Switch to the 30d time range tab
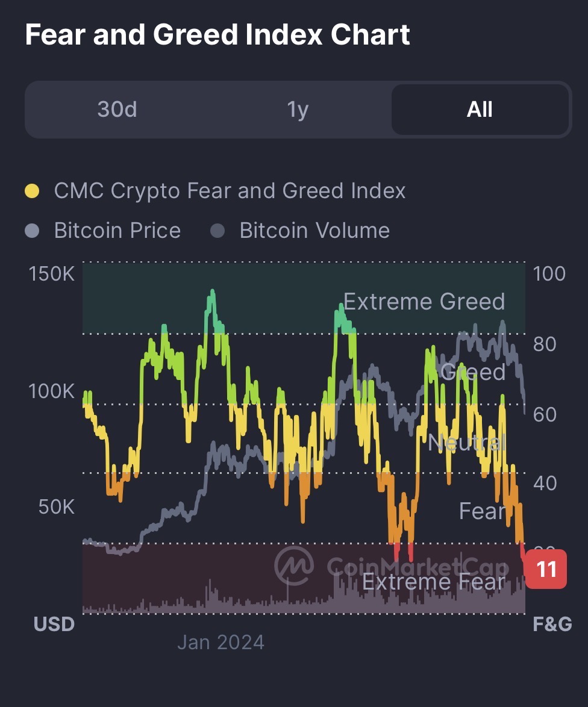The image size is (588, 707). (x=117, y=110)
